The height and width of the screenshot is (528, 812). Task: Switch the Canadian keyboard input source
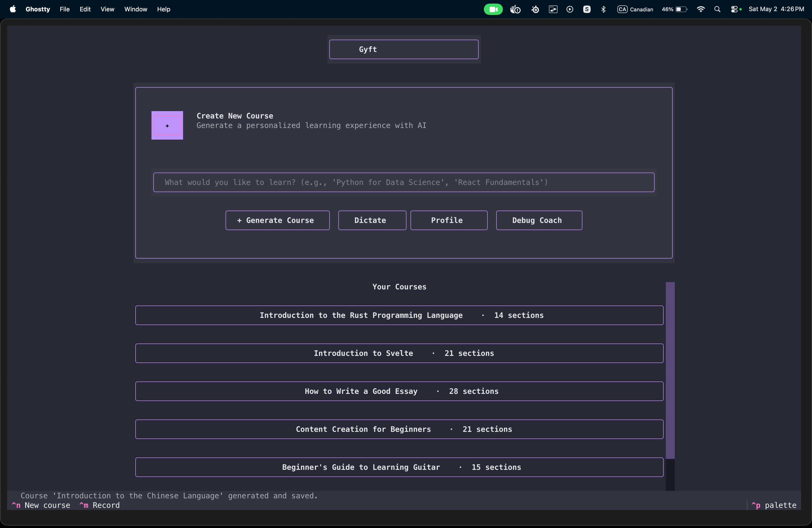click(x=635, y=9)
